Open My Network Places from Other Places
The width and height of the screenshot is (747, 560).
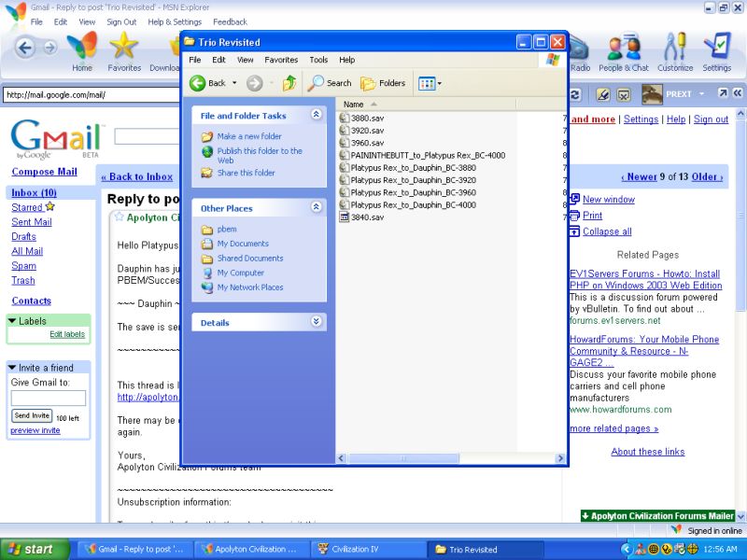250,287
